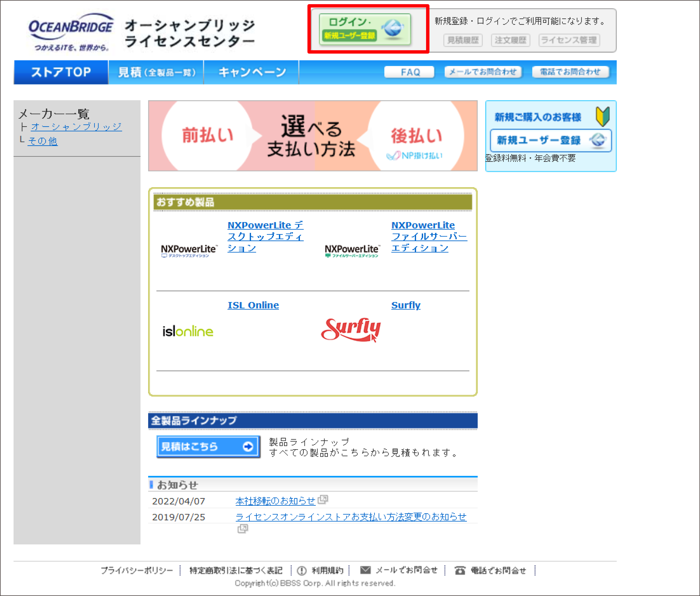Click telephone icon in footer
700x596 pixels.
pos(460,570)
